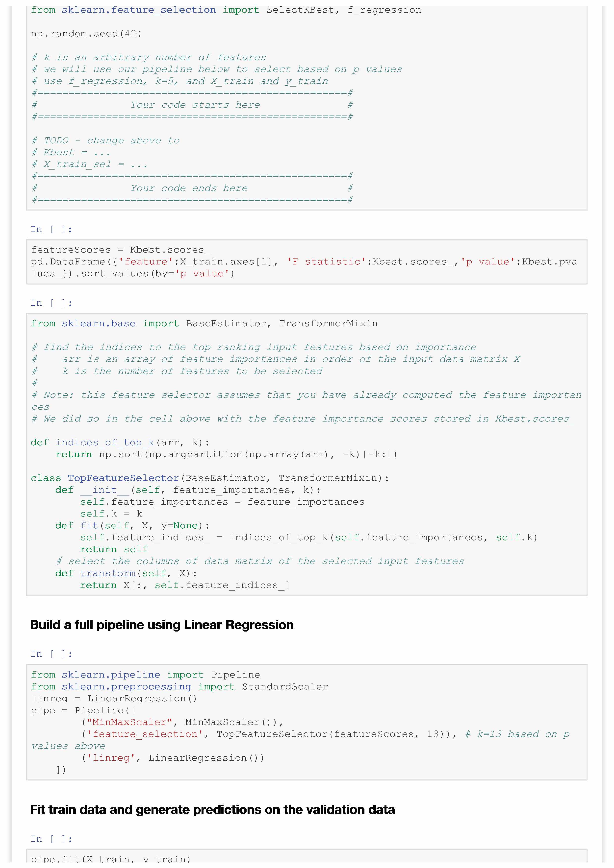Click the In [ ]: prompt above the sklearn.base import cell
This screenshot has width=614, height=868.
pos(51,303)
